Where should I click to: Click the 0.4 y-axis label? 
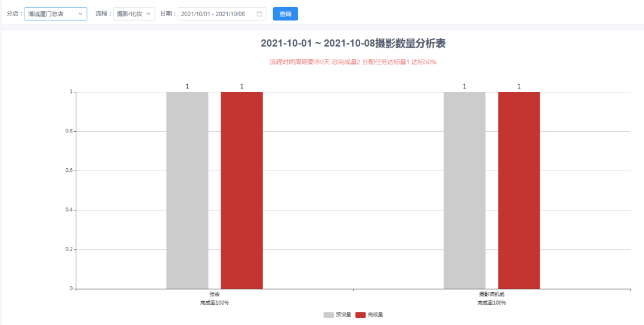[69, 210]
